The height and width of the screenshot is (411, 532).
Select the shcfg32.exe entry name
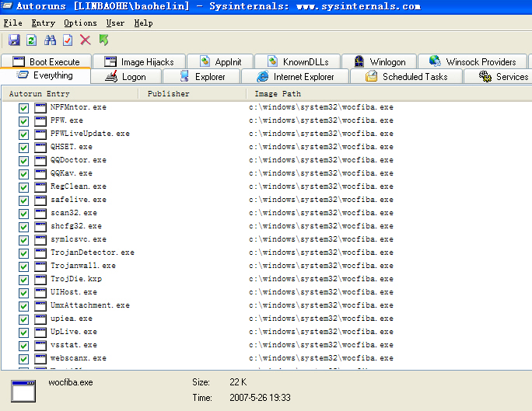click(x=76, y=226)
